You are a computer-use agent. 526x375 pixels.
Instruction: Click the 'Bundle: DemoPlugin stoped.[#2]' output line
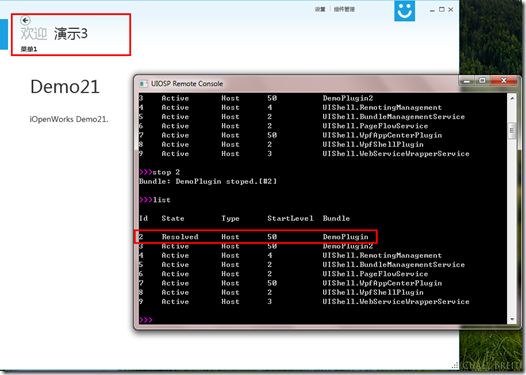pos(208,181)
